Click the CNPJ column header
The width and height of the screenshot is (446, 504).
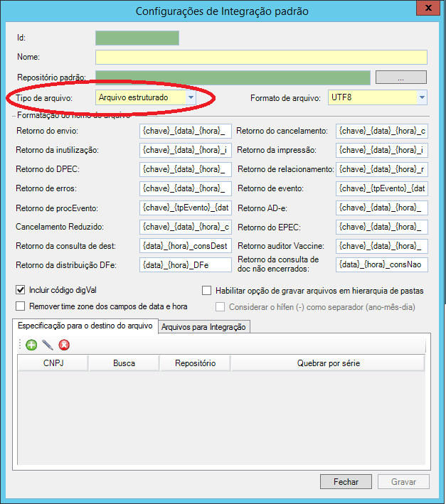53,363
